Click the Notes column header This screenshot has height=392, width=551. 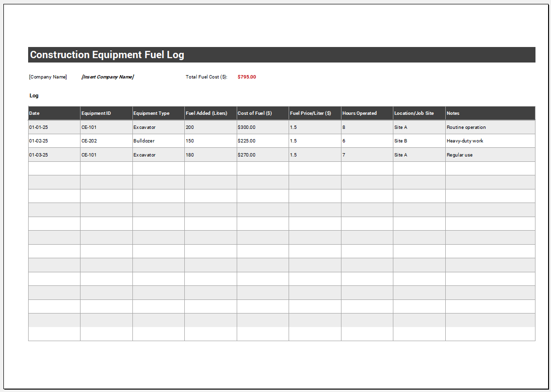click(453, 113)
